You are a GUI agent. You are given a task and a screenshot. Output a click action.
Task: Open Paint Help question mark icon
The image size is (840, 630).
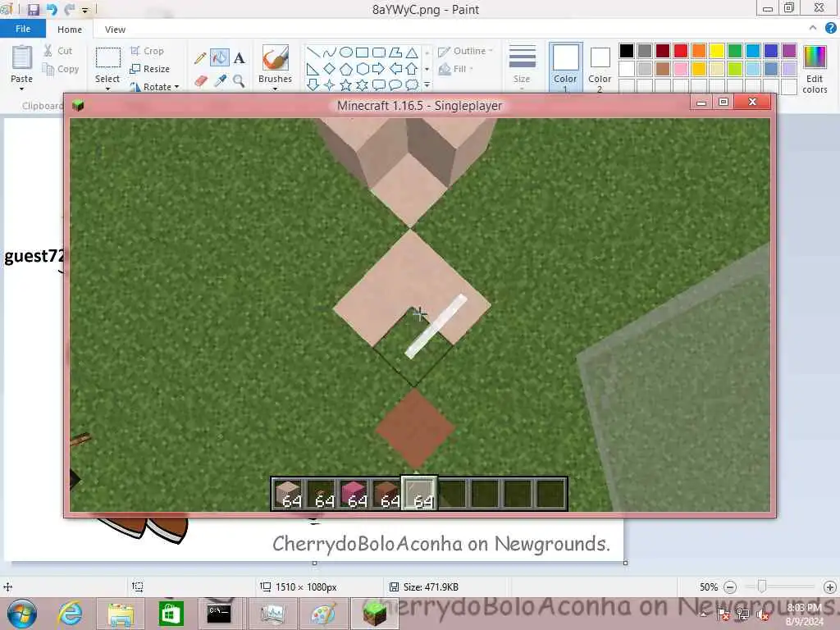coord(830,29)
